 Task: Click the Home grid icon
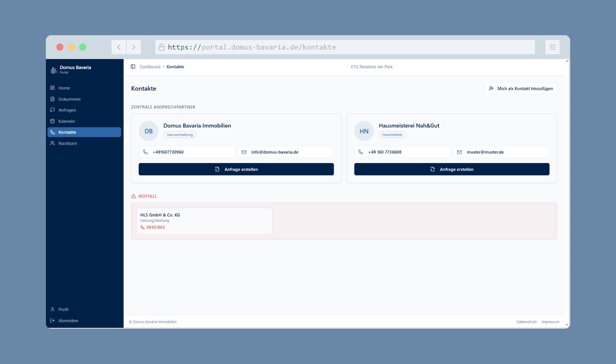52,88
